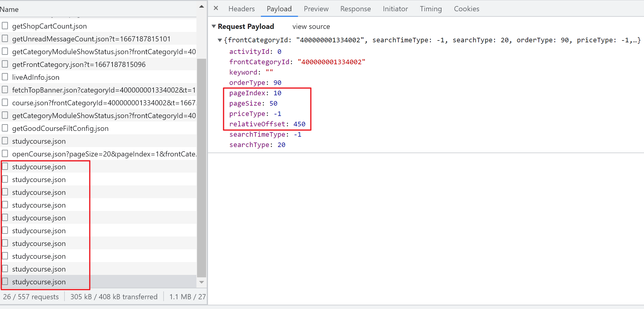Viewport: 644px width, 309px height.
Task: Sort requests using the Name column arrow
Action: point(201,7)
